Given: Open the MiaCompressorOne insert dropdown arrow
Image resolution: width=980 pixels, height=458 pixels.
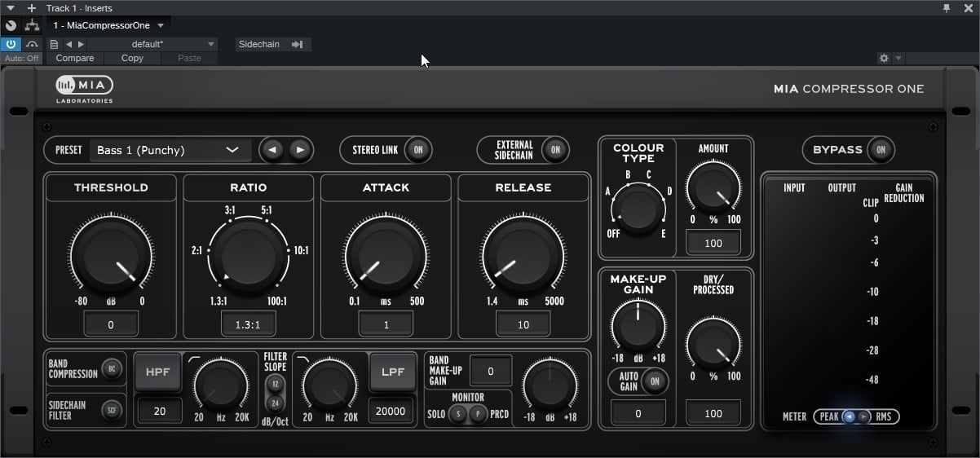Looking at the screenshot, I should tap(161, 25).
